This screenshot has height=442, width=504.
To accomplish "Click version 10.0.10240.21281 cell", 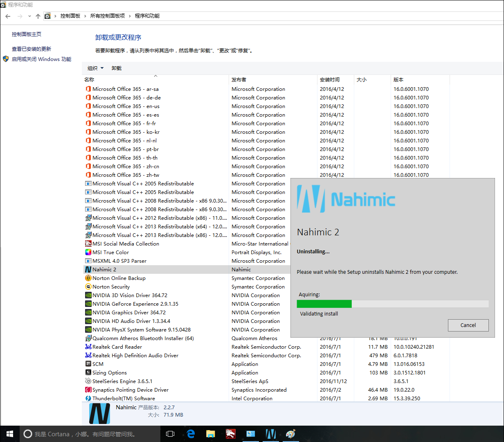I will (x=414, y=347).
